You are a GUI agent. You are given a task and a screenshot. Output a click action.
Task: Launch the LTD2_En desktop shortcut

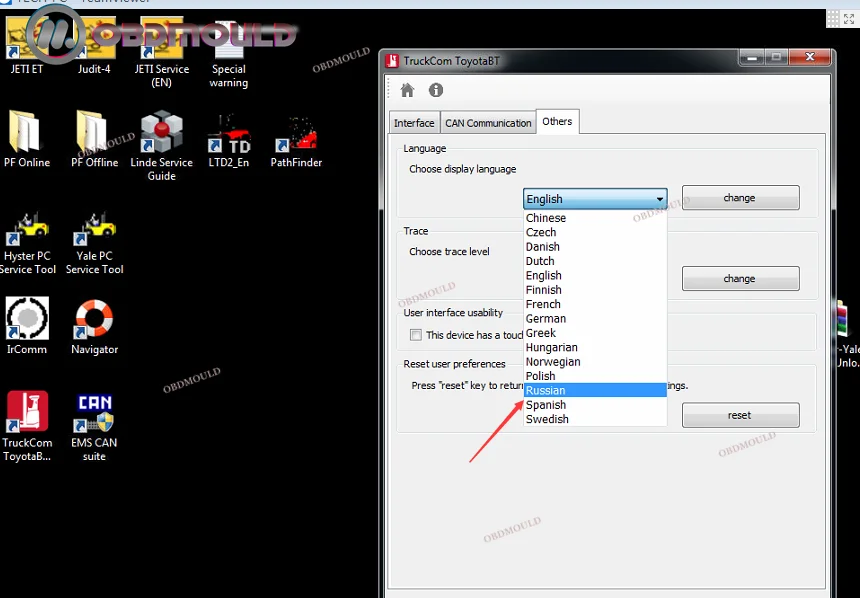(x=229, y=140)
